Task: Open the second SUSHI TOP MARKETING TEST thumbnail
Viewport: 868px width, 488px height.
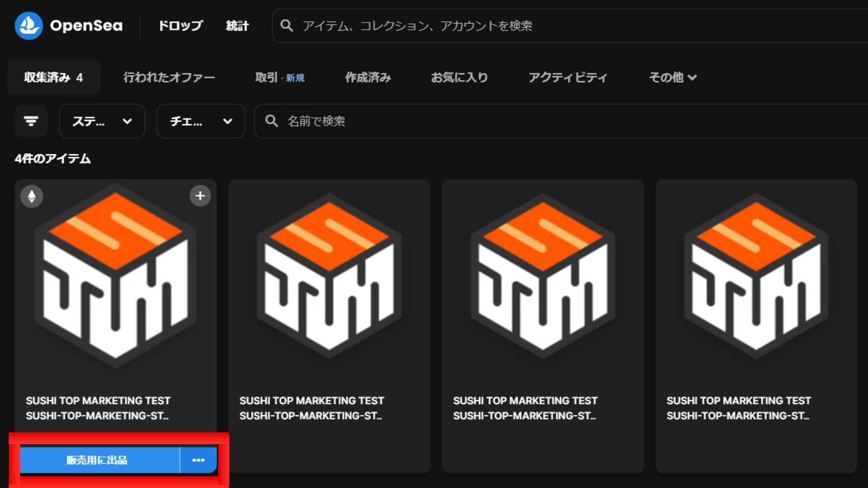Action: (x=329, y=276)
